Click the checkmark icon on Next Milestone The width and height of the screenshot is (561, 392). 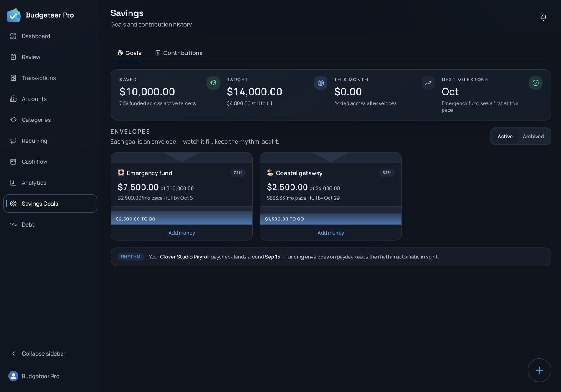pos(535,83)
